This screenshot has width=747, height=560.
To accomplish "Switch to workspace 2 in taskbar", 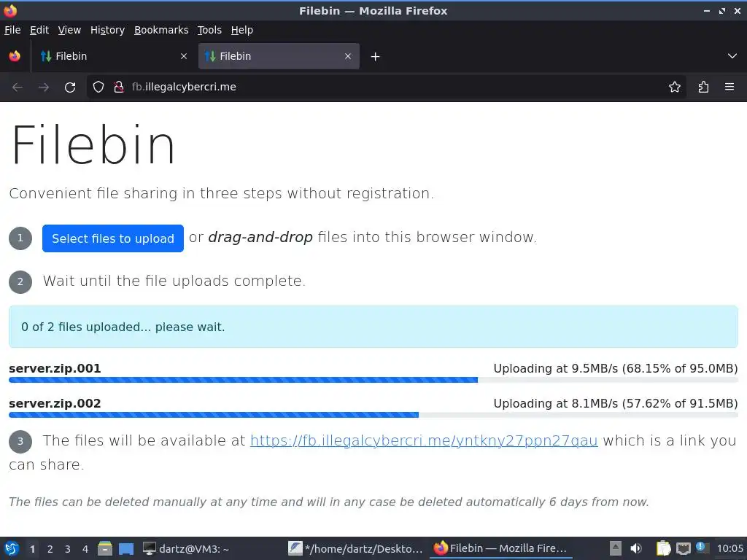I will point(50,549).
